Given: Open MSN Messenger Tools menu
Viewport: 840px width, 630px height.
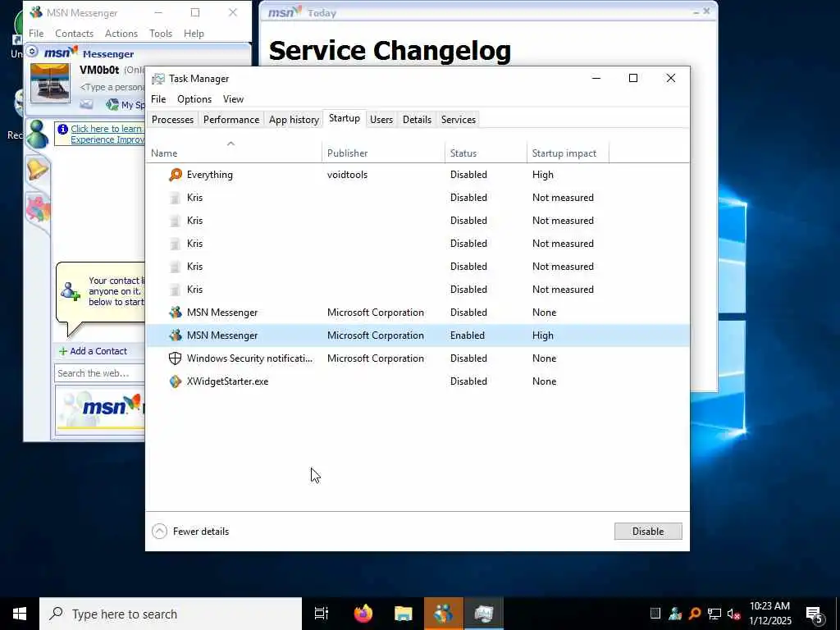Looking at the screenshot, I should [x=161, y=33].
